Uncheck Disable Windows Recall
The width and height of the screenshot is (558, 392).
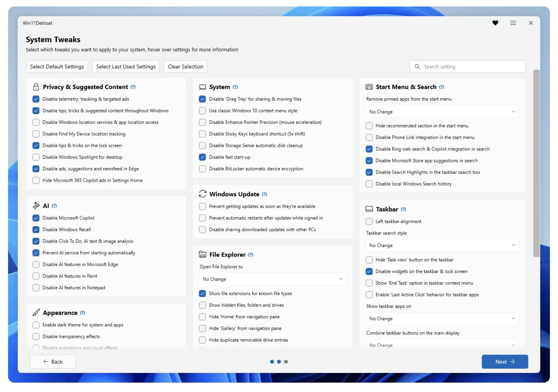[x=36, y=230]
